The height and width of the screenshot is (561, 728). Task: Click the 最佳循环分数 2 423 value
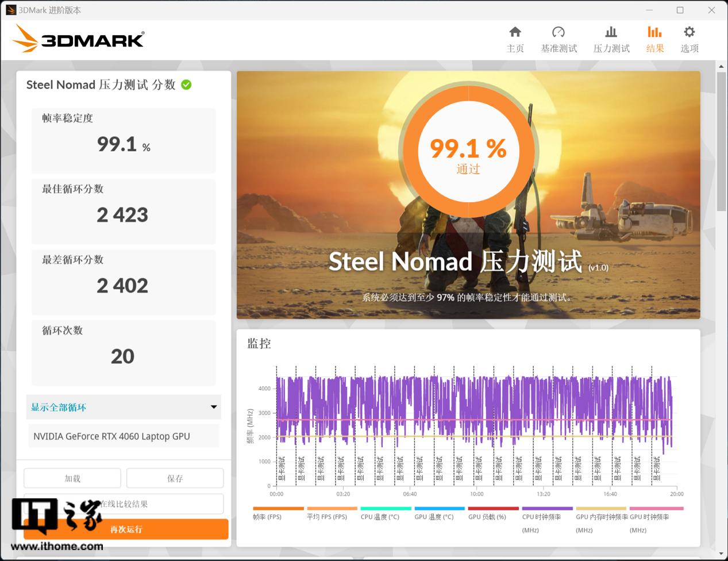tap(122, 215)
